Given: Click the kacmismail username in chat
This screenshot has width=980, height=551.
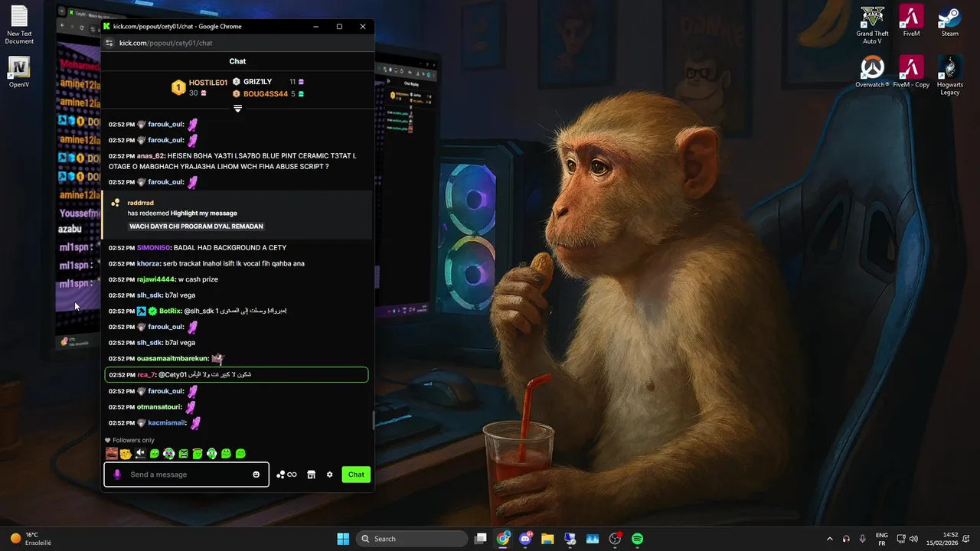Looking at the screenshot, I should [x=166, y=422].
